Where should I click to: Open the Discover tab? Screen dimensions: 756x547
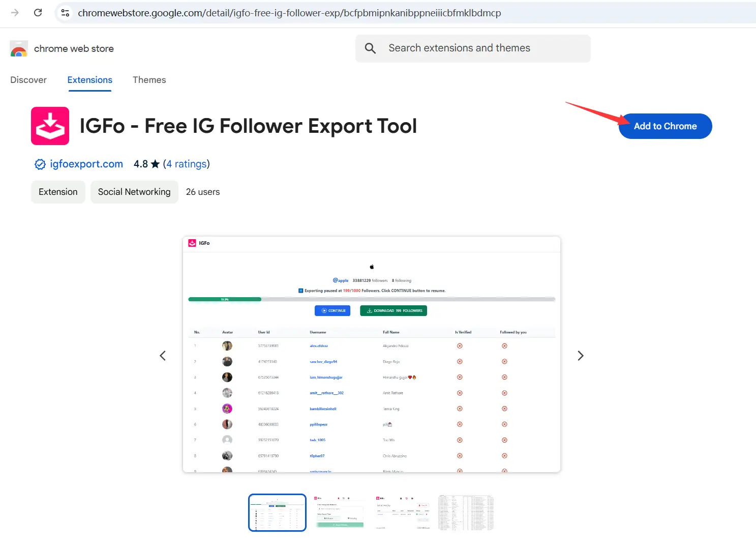[28, 80]
